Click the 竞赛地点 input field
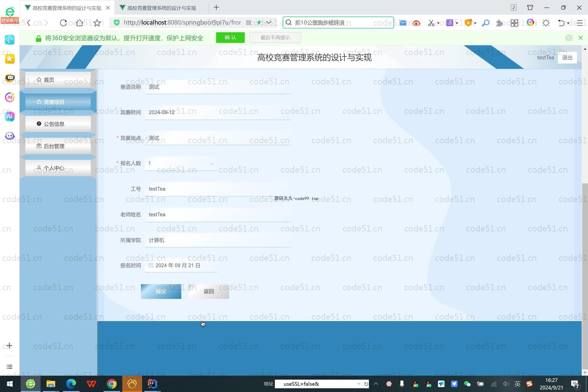The image size is (588, 392). click(217, 138)
